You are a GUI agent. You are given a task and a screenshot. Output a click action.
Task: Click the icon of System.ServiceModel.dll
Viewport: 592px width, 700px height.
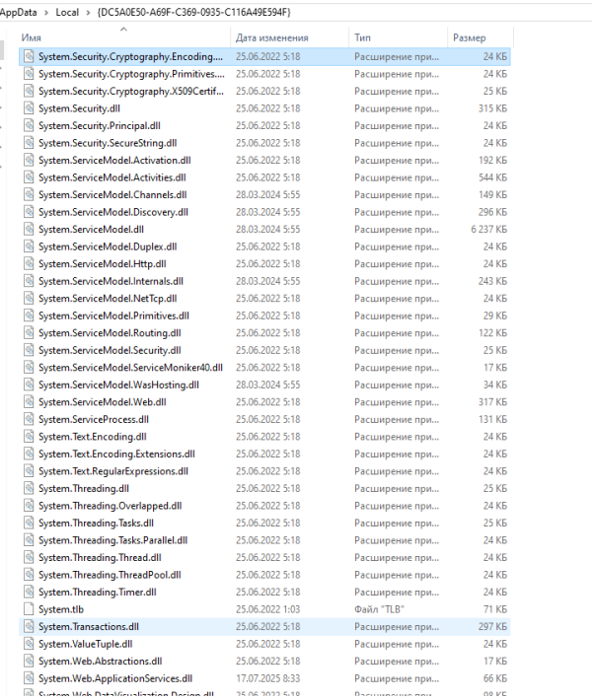coord(29,230)
